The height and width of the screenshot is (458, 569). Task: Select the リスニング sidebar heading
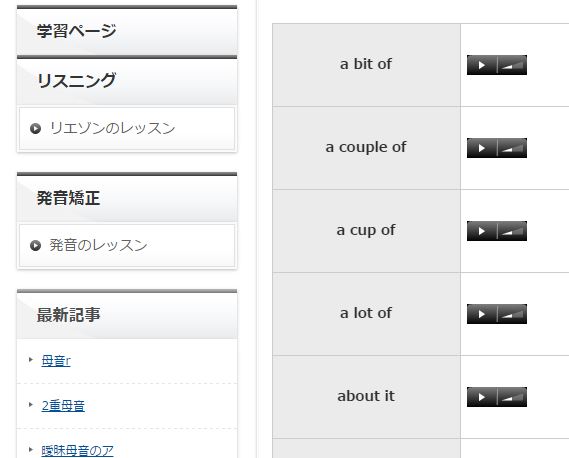click(x=127, y=80)
